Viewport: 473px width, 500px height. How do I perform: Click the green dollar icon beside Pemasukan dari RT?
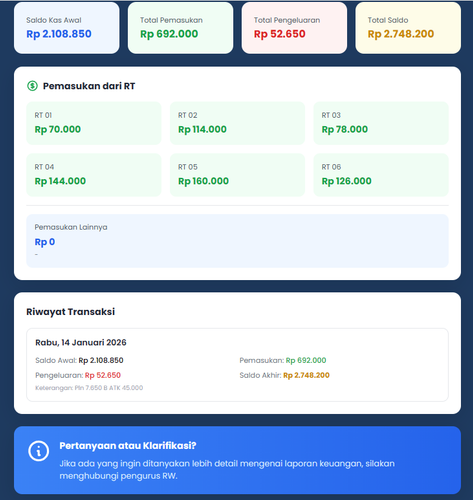32,86
